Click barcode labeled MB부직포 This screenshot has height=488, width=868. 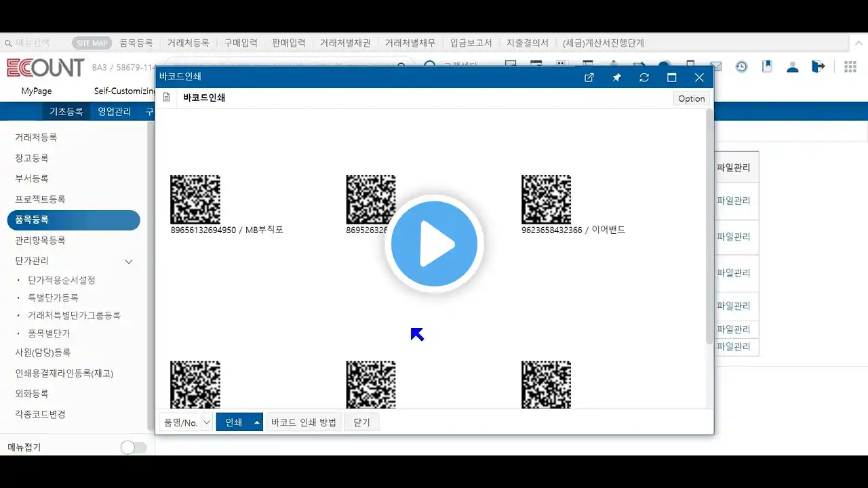[195, 199]
